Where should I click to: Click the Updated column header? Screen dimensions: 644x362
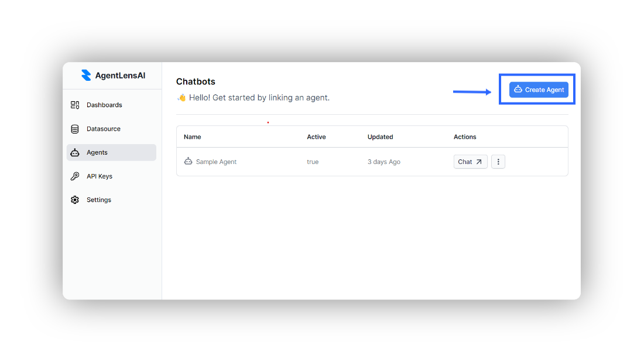[x=380, y=137]
